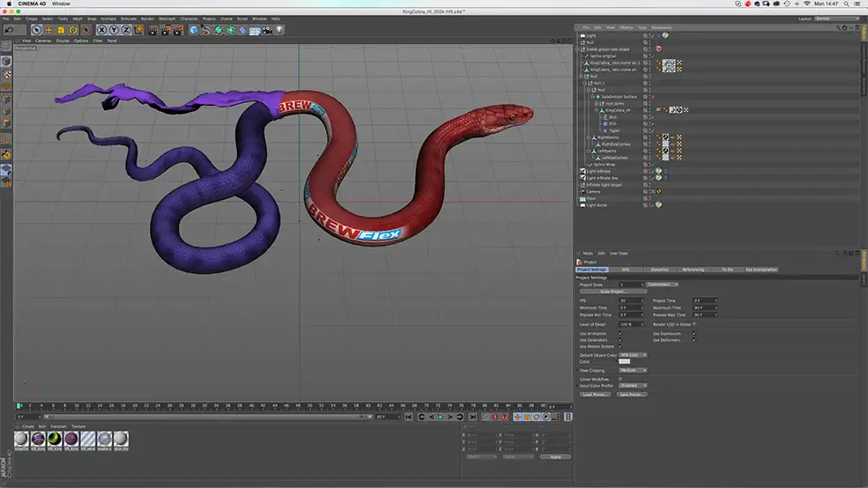Switch to Key Interpolation tab
The height and width of the screenshot is (488, 868).
tap(761, 270)
